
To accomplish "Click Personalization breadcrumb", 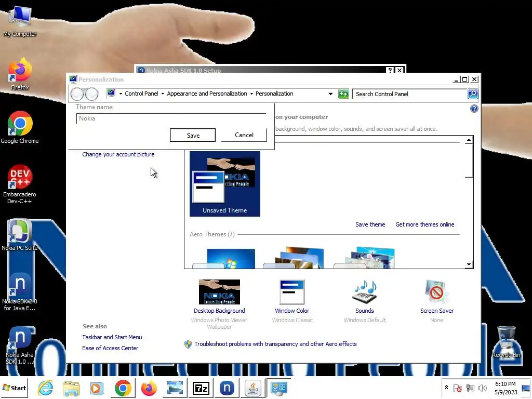I will (x=274, y=94).
